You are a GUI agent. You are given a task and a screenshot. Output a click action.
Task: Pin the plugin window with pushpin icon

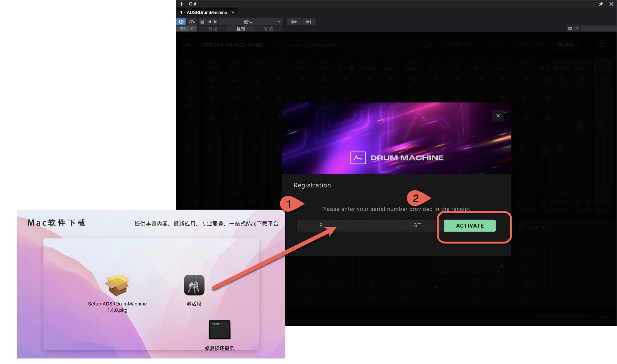tap(601, 4)
